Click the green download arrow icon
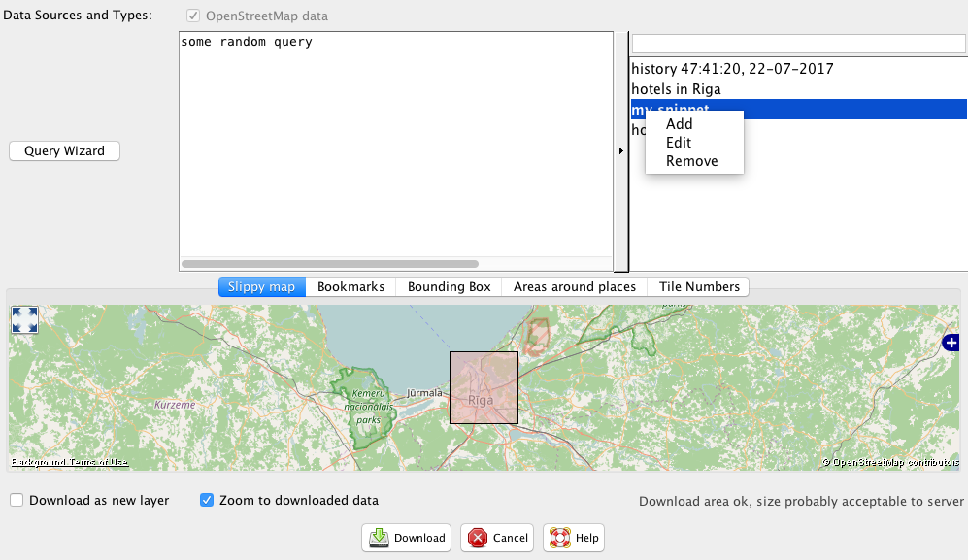This screenshot has height=560, width=968. [380, 538]
